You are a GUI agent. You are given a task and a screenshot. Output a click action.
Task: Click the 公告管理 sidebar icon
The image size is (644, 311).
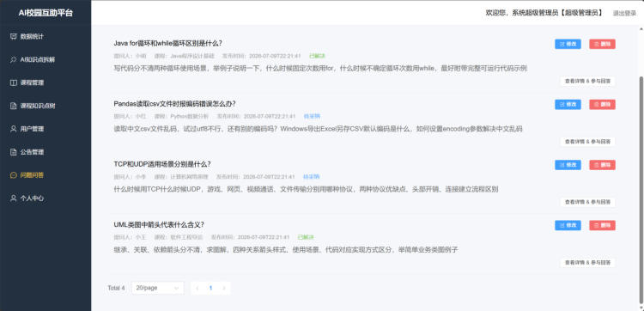tap(13, 152)
